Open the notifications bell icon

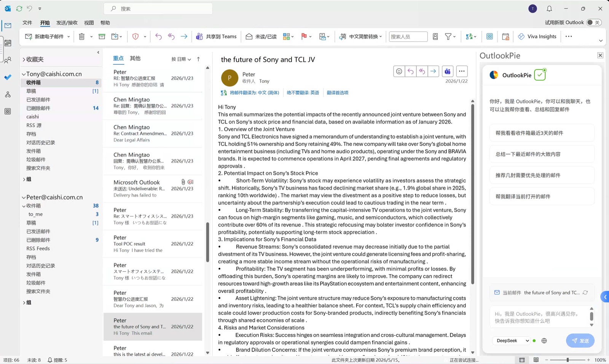(x=549, y=8)
